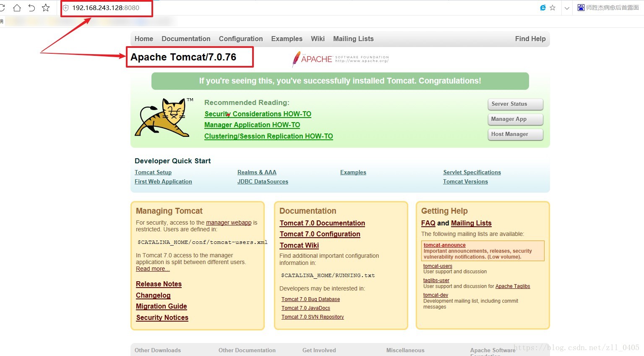Screen dimensions: 644x356
Task: Open the tomcat-users mailing list link
Action: coord(438,266)
